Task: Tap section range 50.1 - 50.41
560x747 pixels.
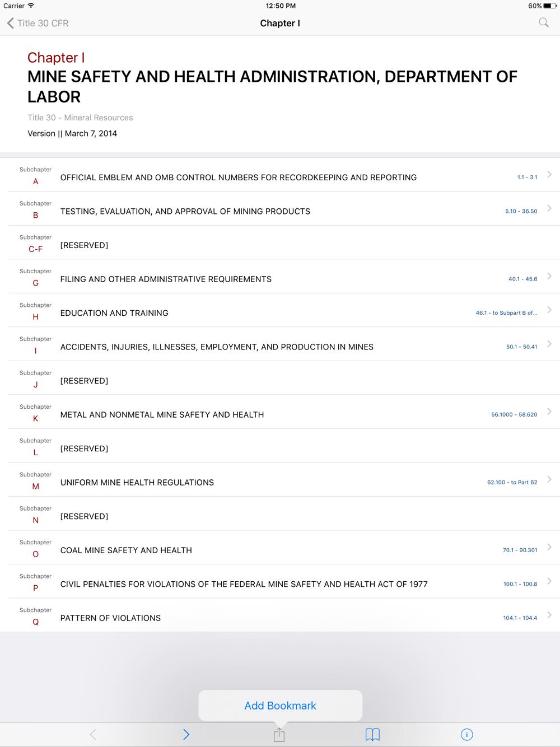Action: tap(521, 347)
